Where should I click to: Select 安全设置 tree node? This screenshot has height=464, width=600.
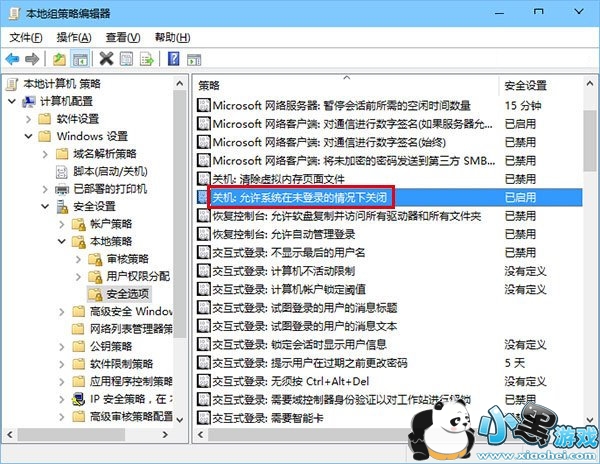click(x=94, y=207)
